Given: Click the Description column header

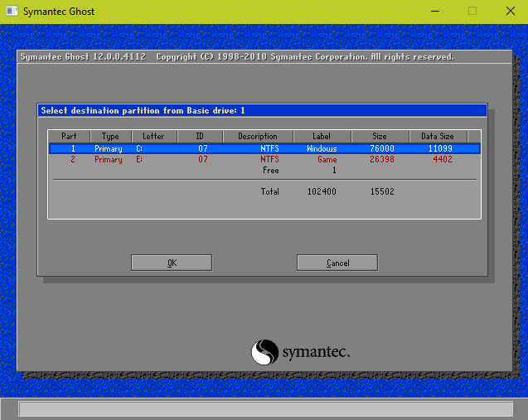Looking at the screenshot, I should coord(258,137).
